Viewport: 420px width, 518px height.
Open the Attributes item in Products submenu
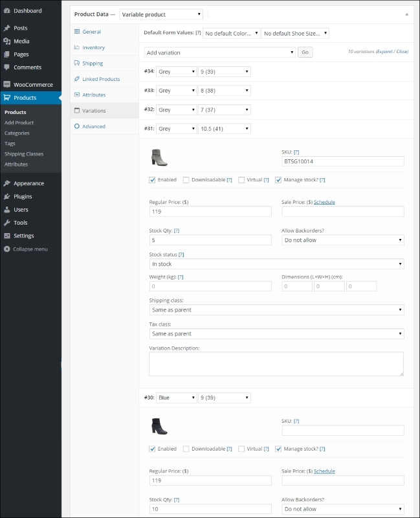[16, 164]
